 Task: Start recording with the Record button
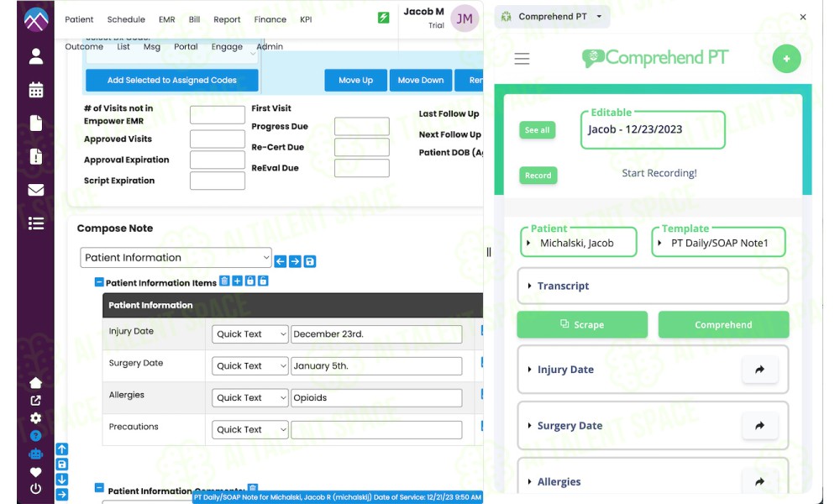tap(538, 176)
